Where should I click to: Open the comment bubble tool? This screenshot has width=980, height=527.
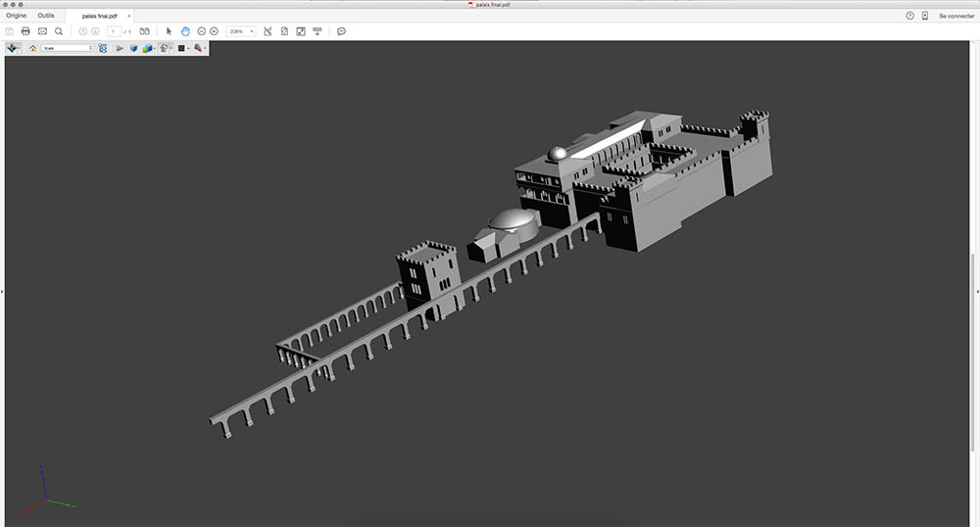click(341, 31)
